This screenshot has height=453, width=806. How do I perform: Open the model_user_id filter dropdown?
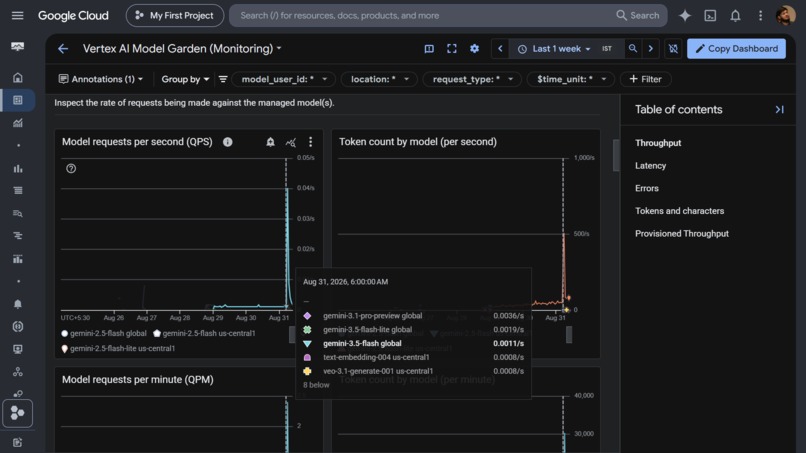pos(284,79)
